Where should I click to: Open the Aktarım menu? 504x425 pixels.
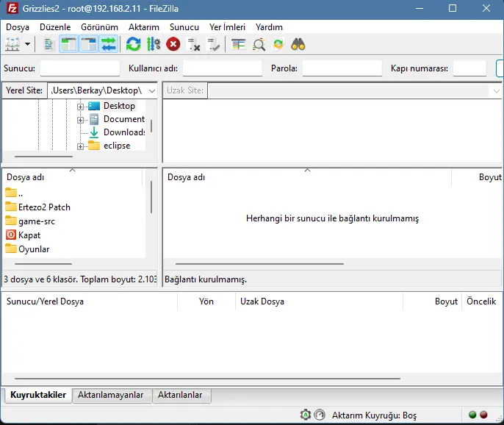[x=143, y=27]
